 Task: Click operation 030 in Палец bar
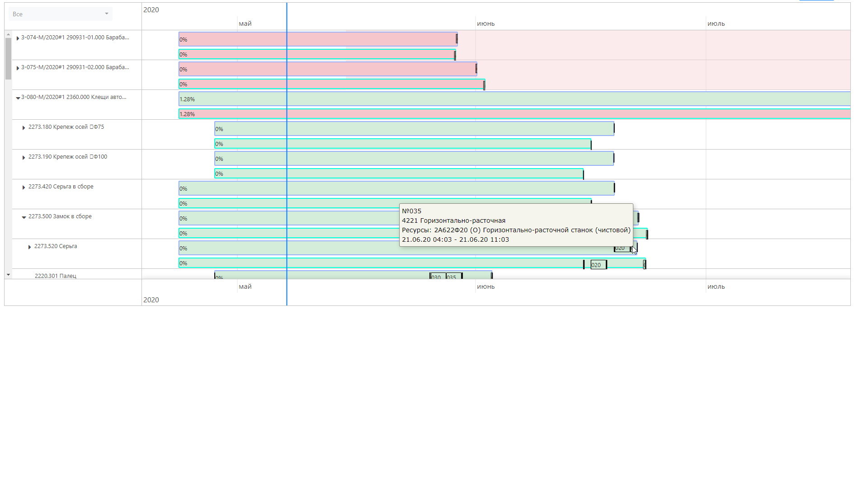[437, 277]
